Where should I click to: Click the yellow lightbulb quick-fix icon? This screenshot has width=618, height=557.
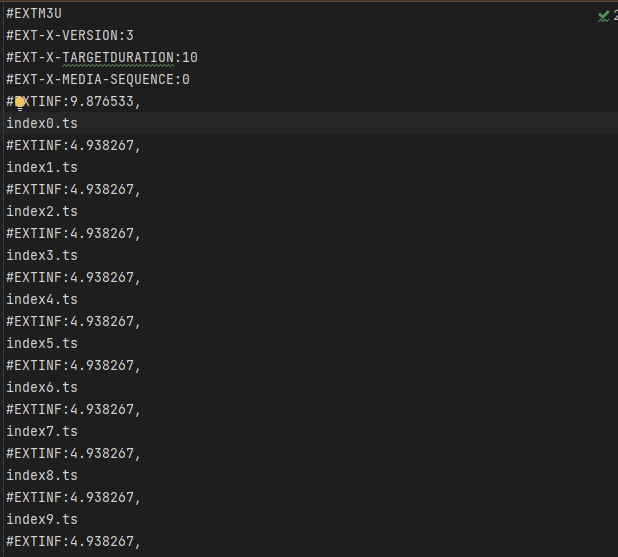click(x=20, y=103)
